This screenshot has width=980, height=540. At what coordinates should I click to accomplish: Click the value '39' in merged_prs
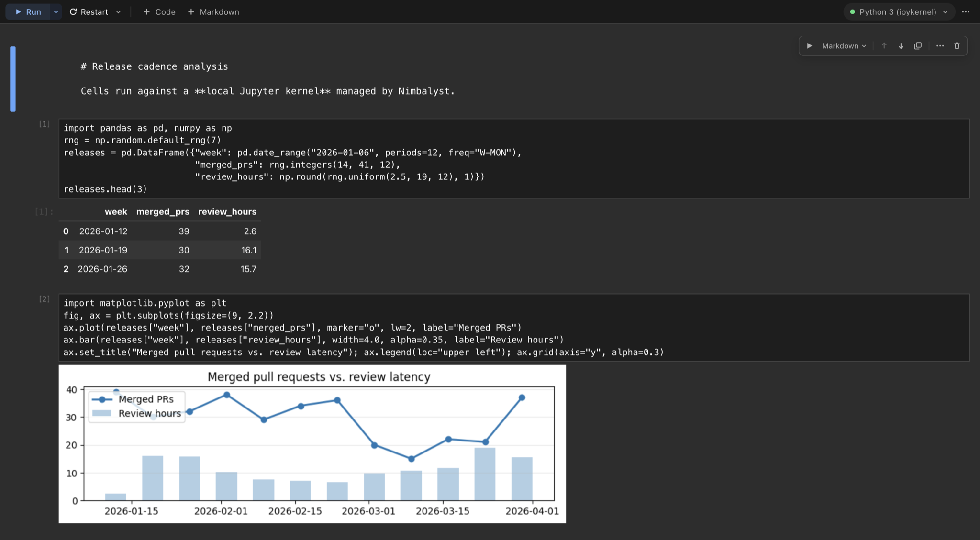click(184, 231)
